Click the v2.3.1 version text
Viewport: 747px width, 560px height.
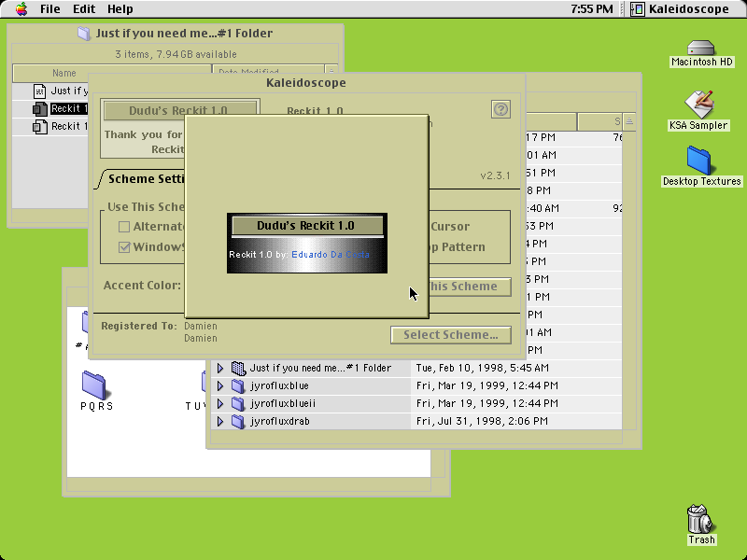(495, 175)
